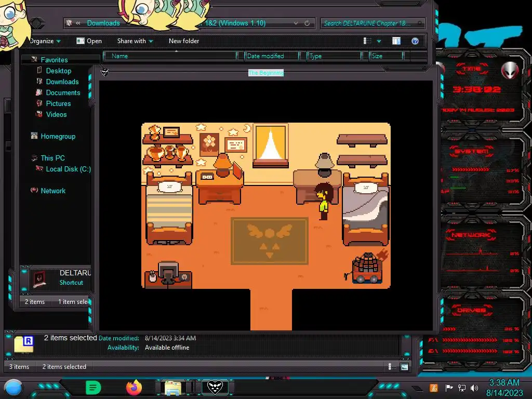Viewport: 532px width, 399px height.
Task: Click the New folder button
Action: pos(184,41)
